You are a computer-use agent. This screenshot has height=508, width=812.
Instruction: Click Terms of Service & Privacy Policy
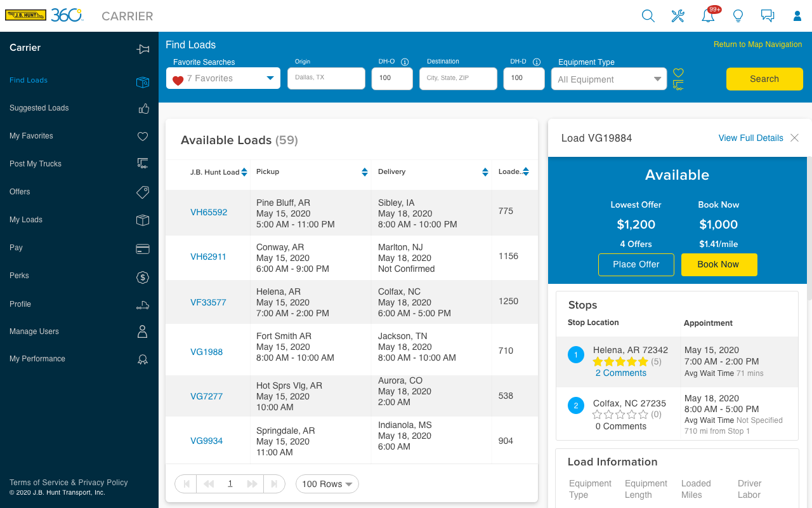tap(69, 483)
